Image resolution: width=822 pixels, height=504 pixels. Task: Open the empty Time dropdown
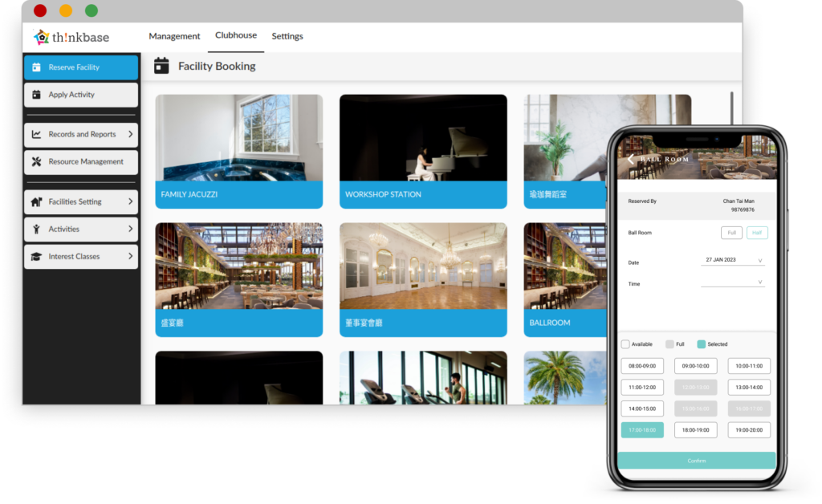[x=732, y=282]
